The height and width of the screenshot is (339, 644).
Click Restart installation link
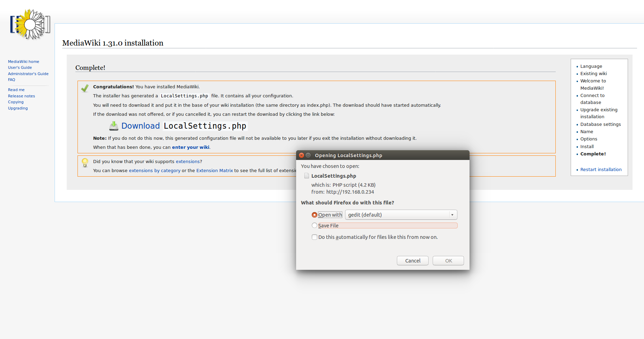(x=601, y=170)
